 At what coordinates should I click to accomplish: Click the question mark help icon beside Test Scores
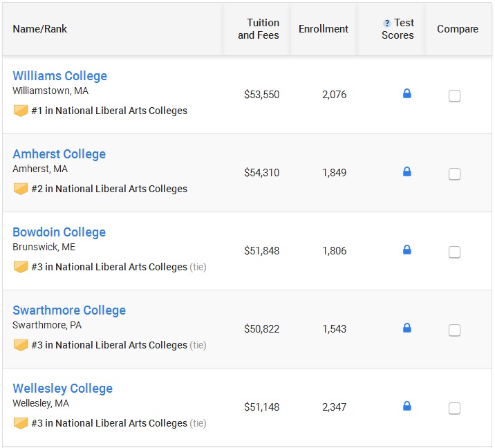[386, 23]
